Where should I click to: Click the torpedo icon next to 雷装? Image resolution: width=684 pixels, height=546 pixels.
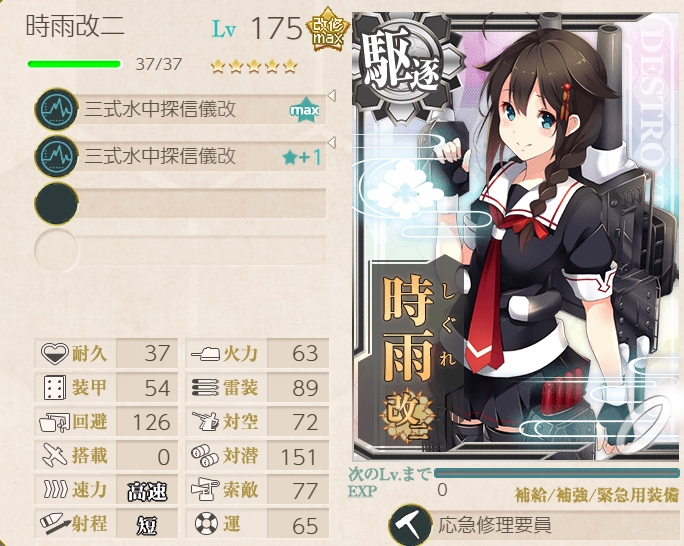(x=205, y=387)
